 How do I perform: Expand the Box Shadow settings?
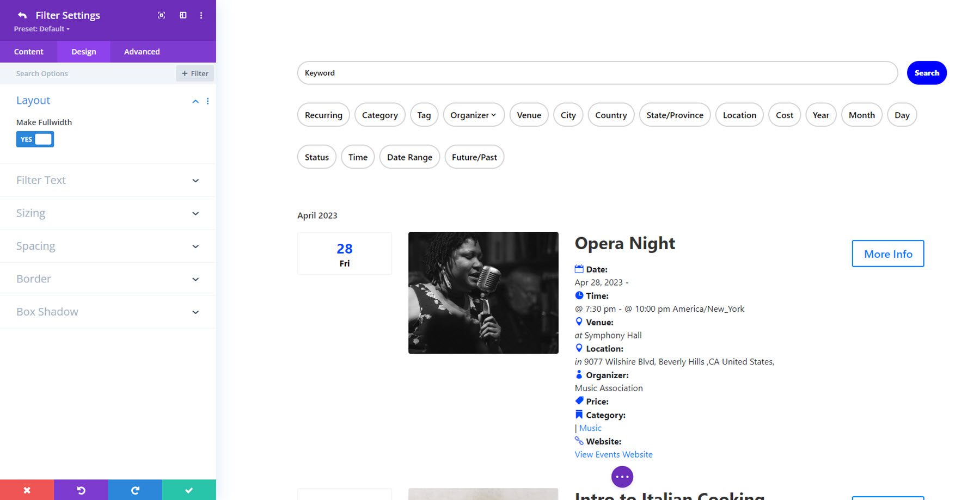click(x=195, y=312)
